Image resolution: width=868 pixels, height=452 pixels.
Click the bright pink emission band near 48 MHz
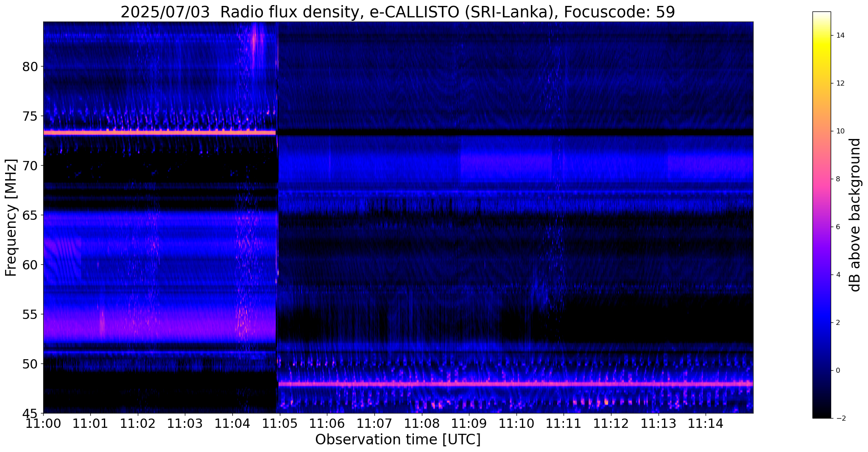516,384
